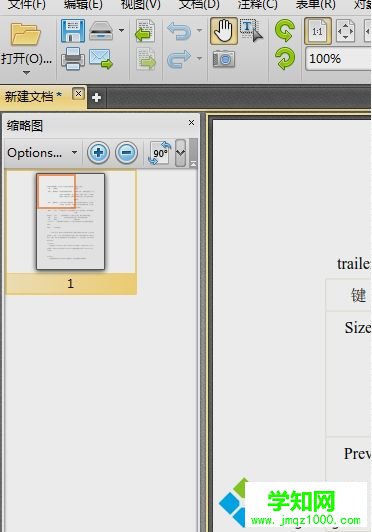Close the 缩略图 panel
This screenshot has width=372, height=532.
[191, 122]
